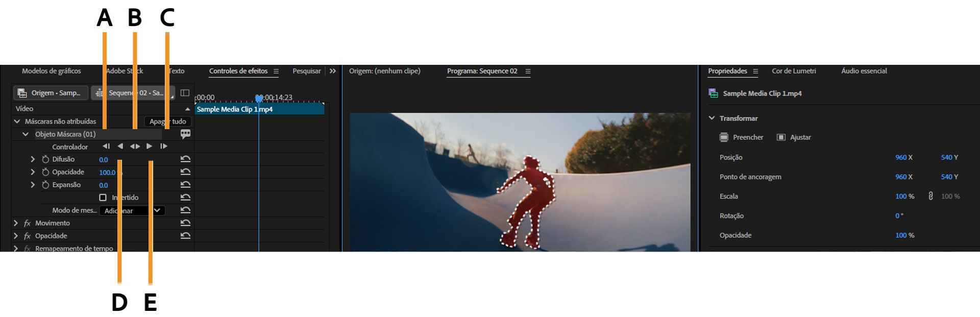Image resolution: width=980 pixels, height=317 pixels.
Task: Select Origem: (nenhum clipe) tab
Action: click(385, 71)
